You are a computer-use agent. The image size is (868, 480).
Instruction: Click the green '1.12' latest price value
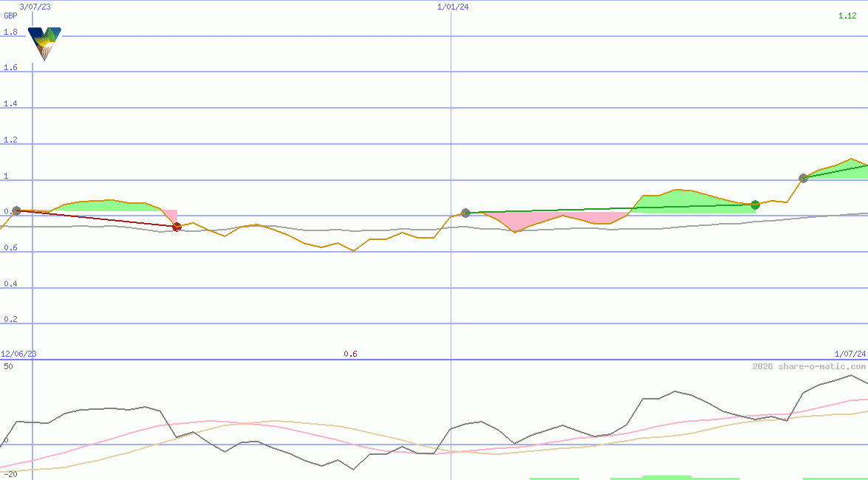(847, 16)
